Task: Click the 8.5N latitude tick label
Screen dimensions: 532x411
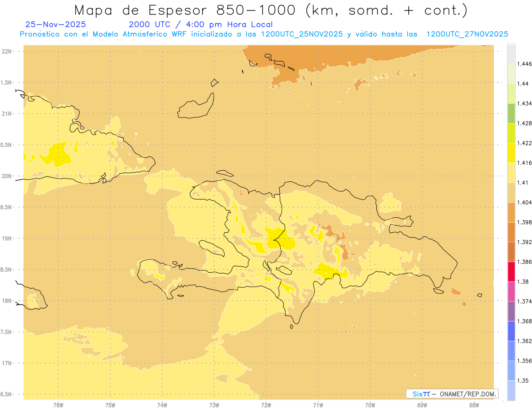Action: pyautogui.click(x=6, y=270)
